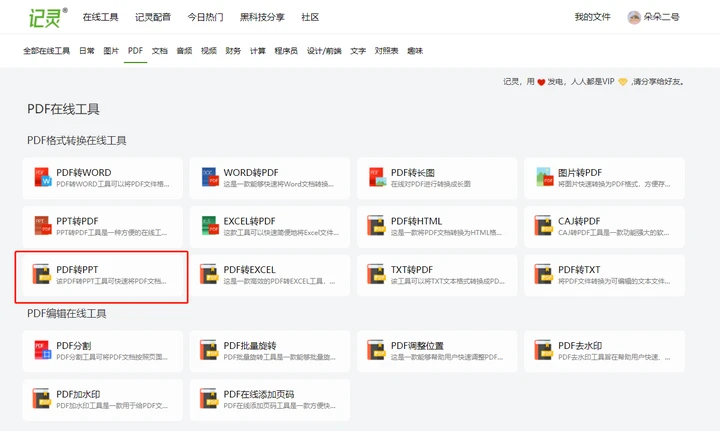Click the PDF转EXCEL book icon

pyautogui.click(x=208, y=274)
